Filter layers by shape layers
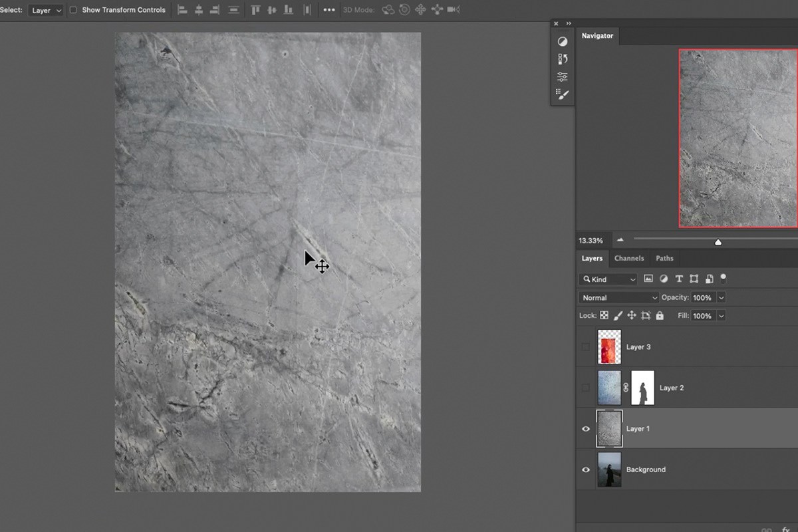The width and height of the screenshot is (798, 532). tap(694, 279)
